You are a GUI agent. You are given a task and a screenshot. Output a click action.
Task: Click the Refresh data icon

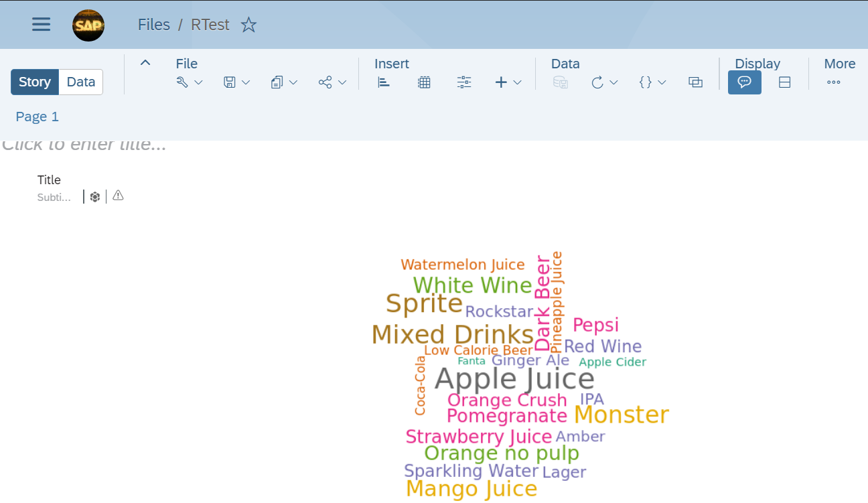[x=597, y=82]
